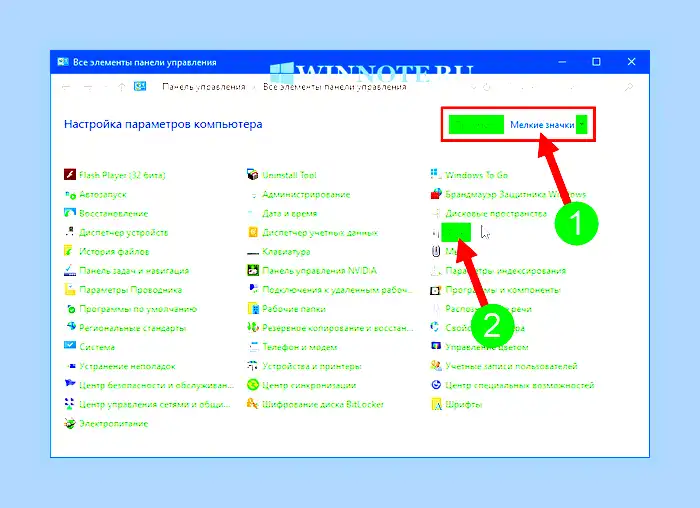This screenshot has height=508, width=700.
Task: Open Параметры индексирования link
Action: pos(505,271)
